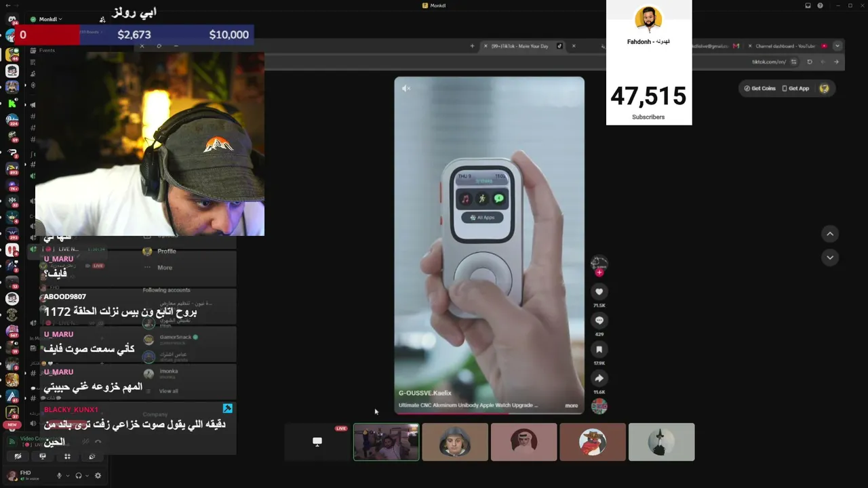Expand video description with more

572,405
